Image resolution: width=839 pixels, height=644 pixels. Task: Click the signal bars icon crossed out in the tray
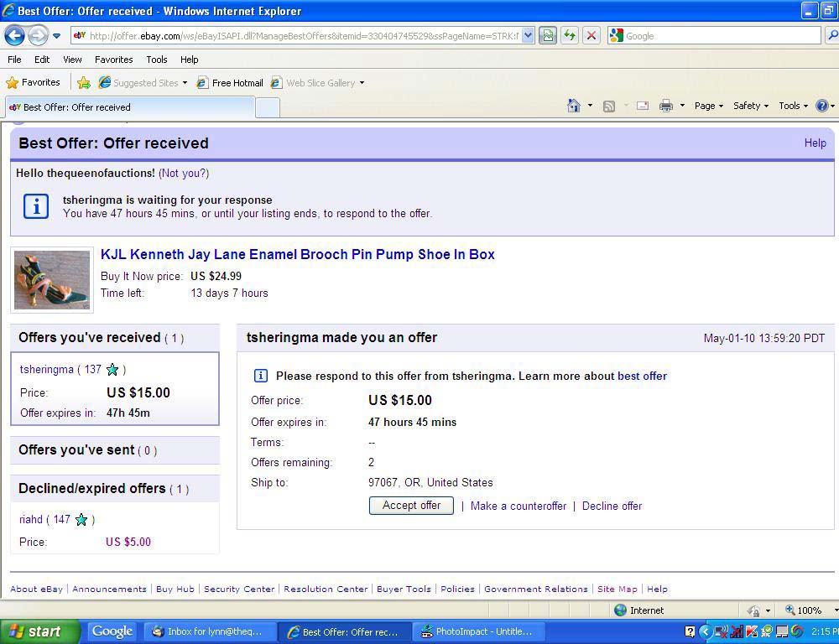[x=737, y=631]
